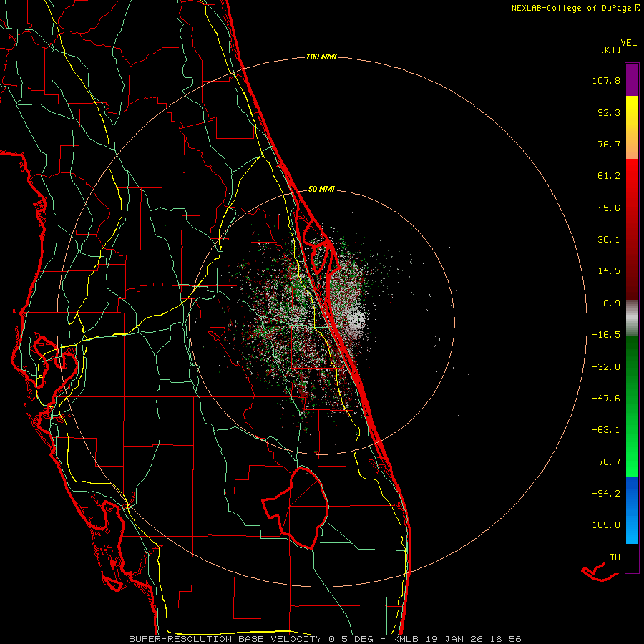Viewport: 644px width, 644px height.
Task: Select the 14.5 legend value
Action: (x=609, y=271)
